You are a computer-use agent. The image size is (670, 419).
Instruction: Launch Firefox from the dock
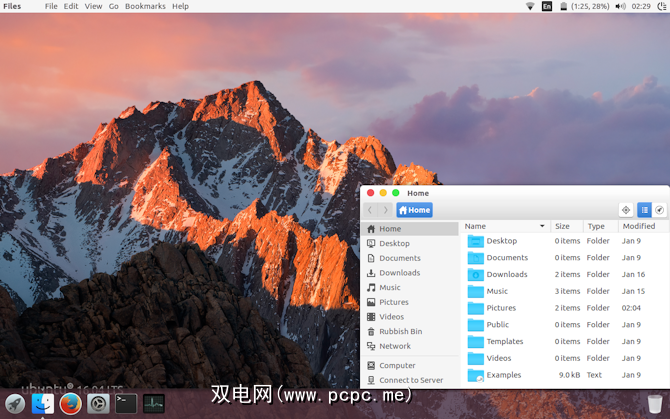point(71,404)
